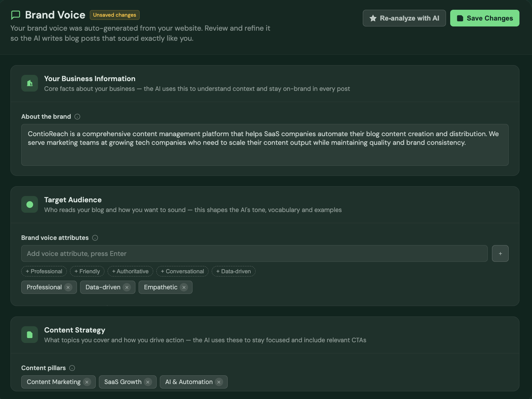Click into the About the brand text area

(x=265, y=145)
